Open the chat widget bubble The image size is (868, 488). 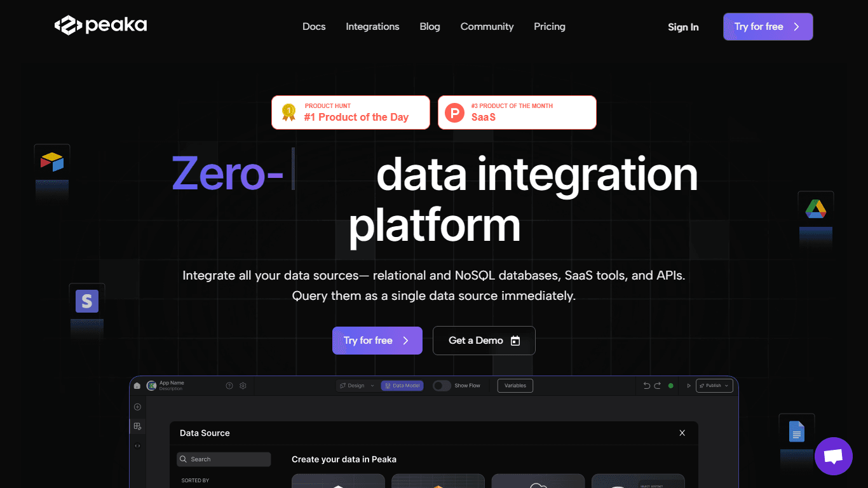coord(833,456)
